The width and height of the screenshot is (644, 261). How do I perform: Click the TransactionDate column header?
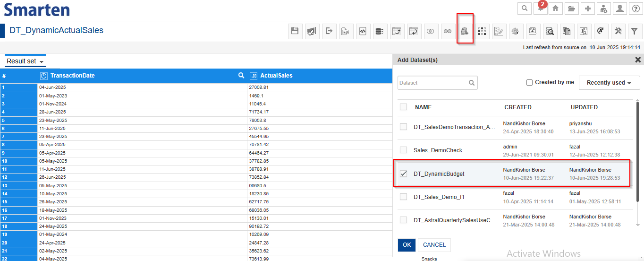73,76
